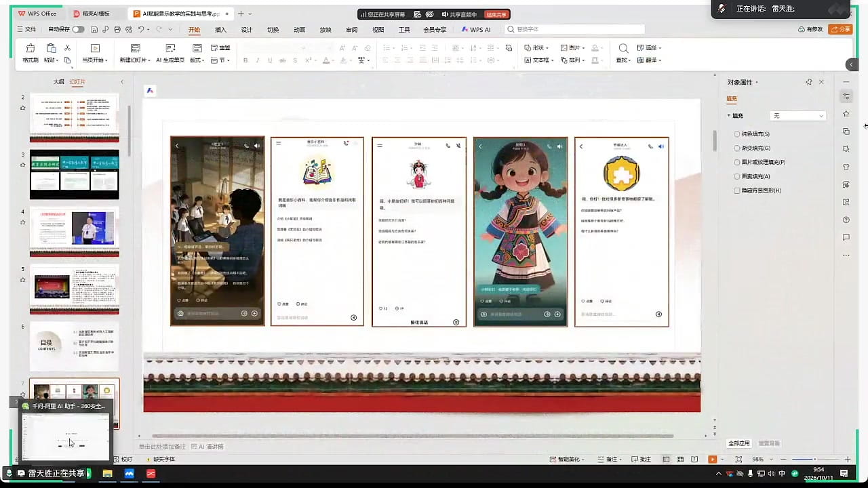Viewport: 868px width, 488px height.
Task: Click the New Slide (新建幻灯片) icon
Action: 135,48
